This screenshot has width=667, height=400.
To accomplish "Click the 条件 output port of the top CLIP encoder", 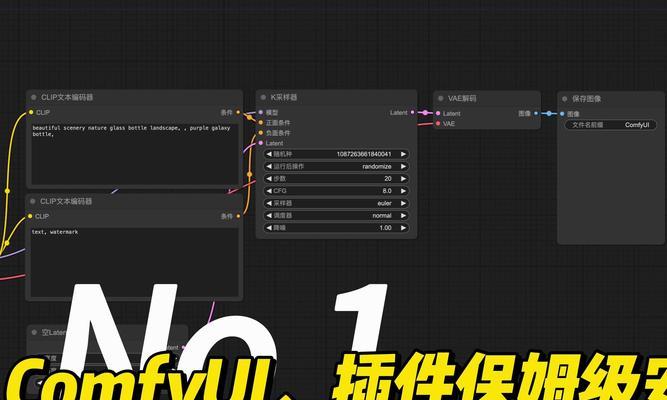I will 238,112.
